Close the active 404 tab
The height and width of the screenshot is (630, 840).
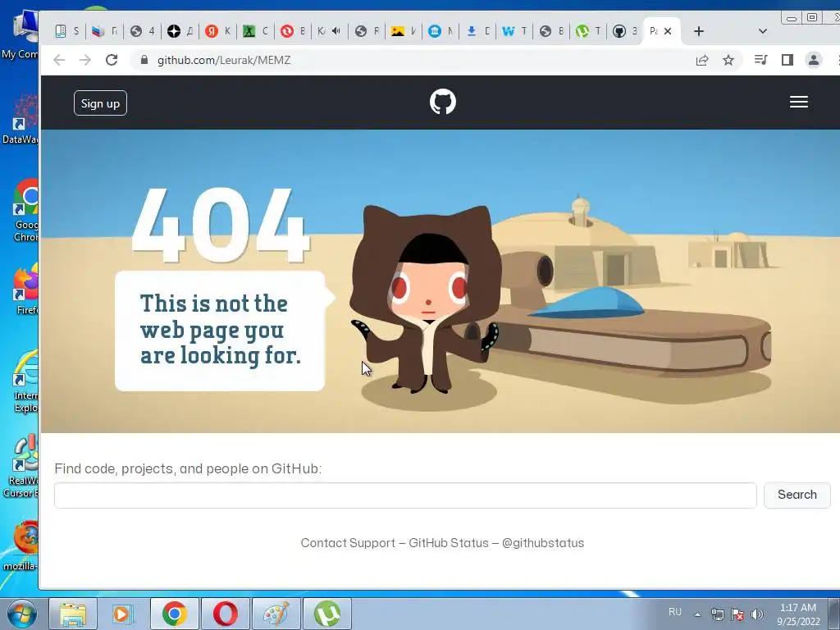click(668, 31)
